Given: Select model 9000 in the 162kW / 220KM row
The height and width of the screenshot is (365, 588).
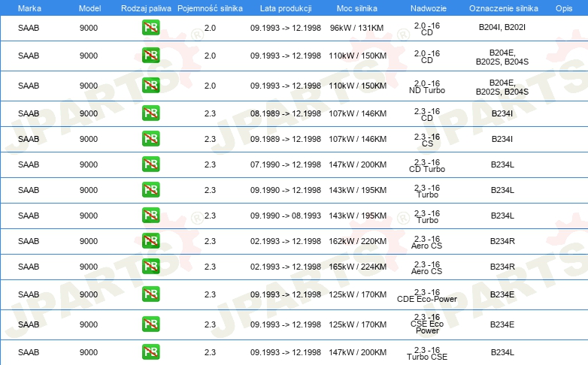Looking at the screenshot, I should [x=89, y=241].
